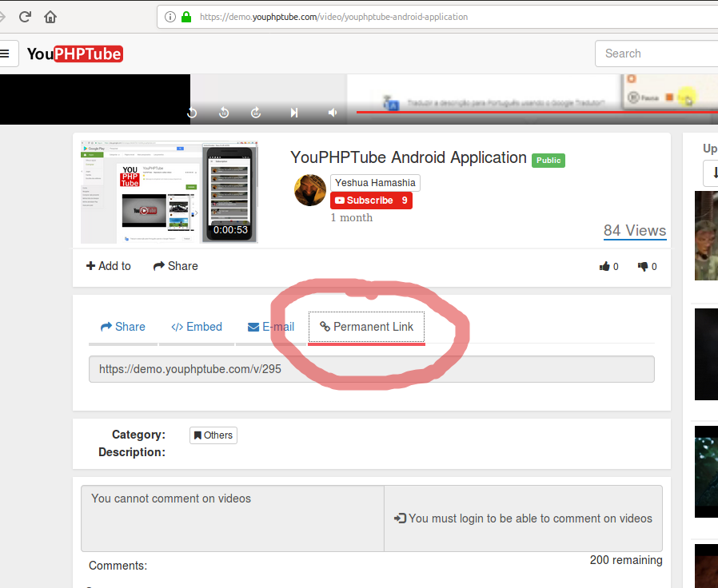Go to the browser home page icon

[50, 17]
